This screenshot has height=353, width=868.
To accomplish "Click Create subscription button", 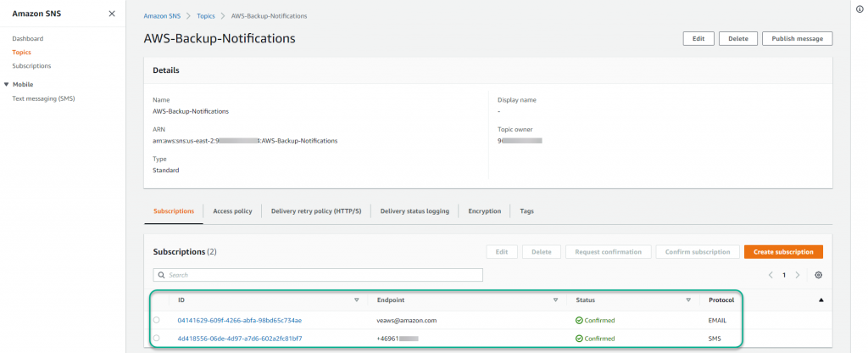I will (783, 251).
